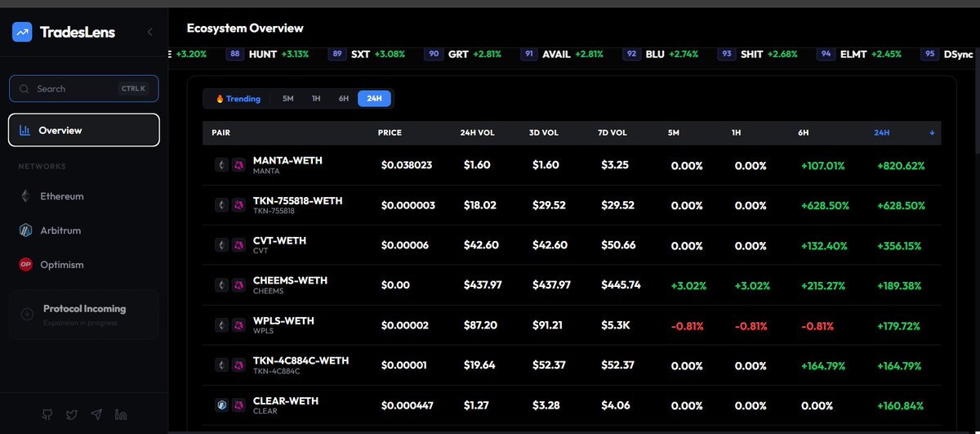Screen dimensions: 980x434
Task: Click the +215.27% 6H value for CHEEMS
Action: (825, 285)
